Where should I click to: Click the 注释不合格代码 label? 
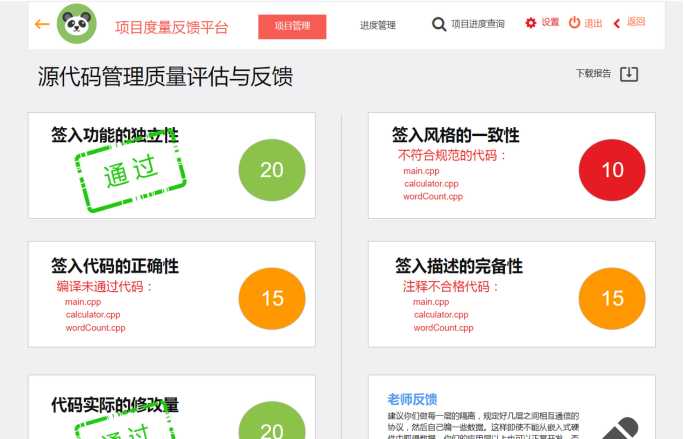451,287
